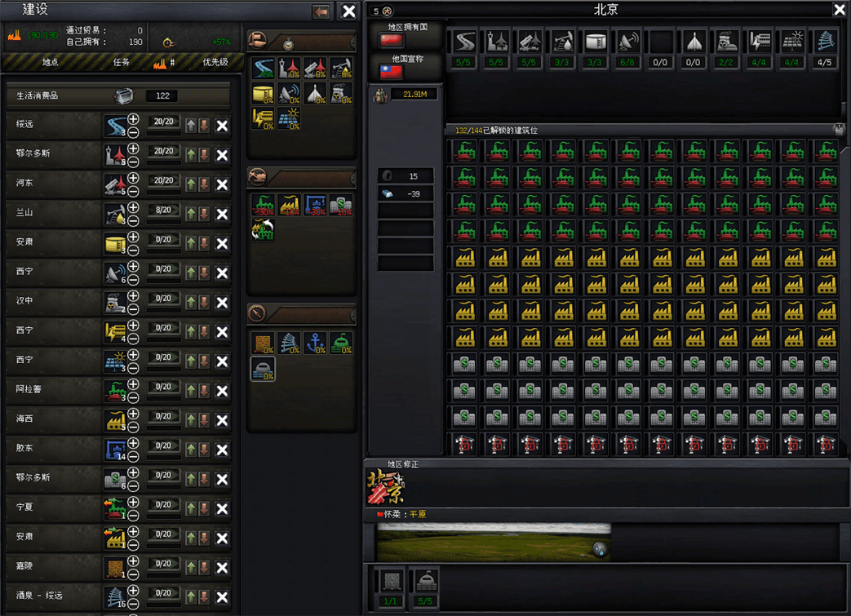Viewport: 851px width, 616px height.
Task: Select the yellow Fuel Silo building type
Action: point(264,94)
